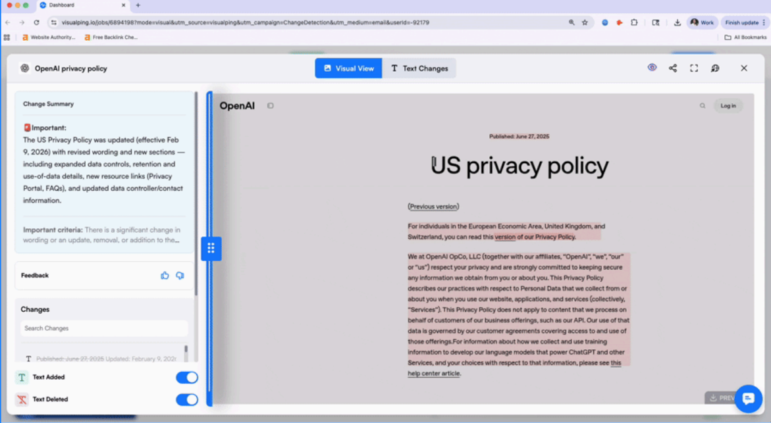Open browser downloads icon
Viewport: 771px width, 423px height.
pos(677,23)
